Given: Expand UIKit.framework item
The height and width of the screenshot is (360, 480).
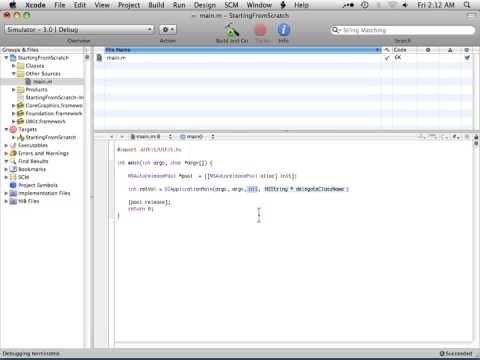Looking at the screenshot, I should (14, 122).
